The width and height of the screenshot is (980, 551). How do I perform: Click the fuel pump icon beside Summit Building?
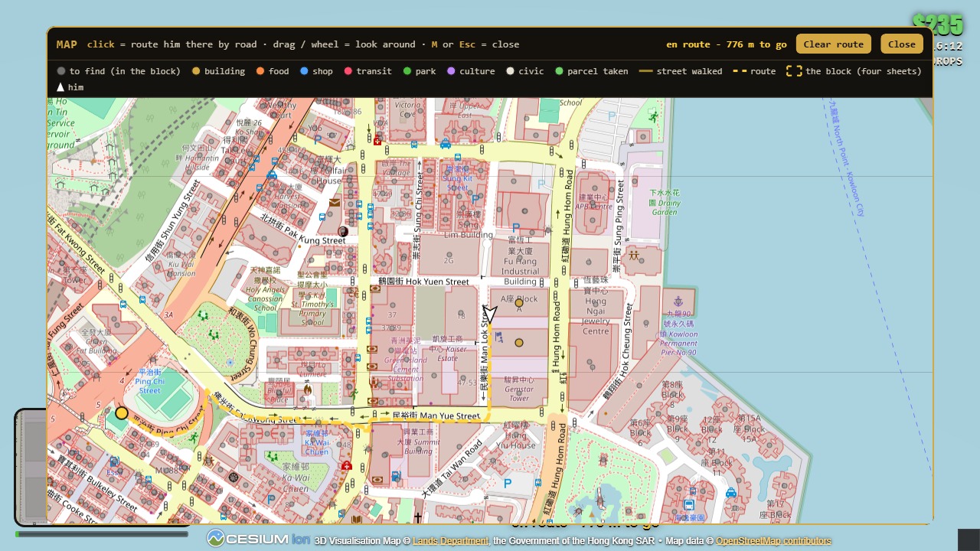click(x=395, y=476)
